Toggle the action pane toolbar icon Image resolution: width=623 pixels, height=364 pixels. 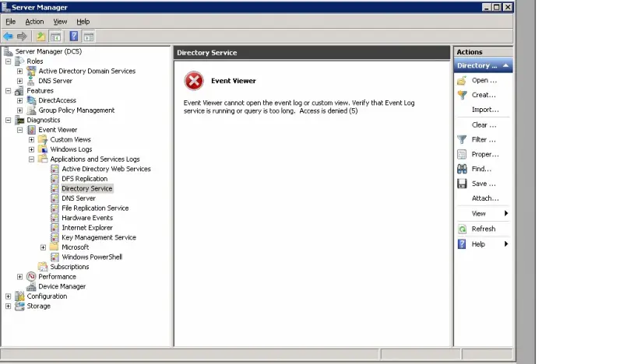pyautogui.click(x=89, y=37)
